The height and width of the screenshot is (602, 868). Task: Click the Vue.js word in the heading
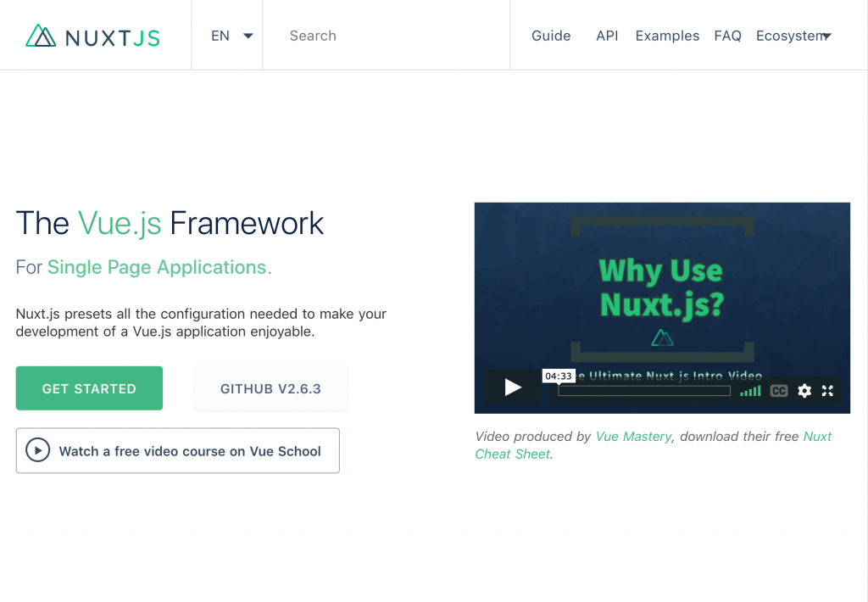click(x=120, y=223)
